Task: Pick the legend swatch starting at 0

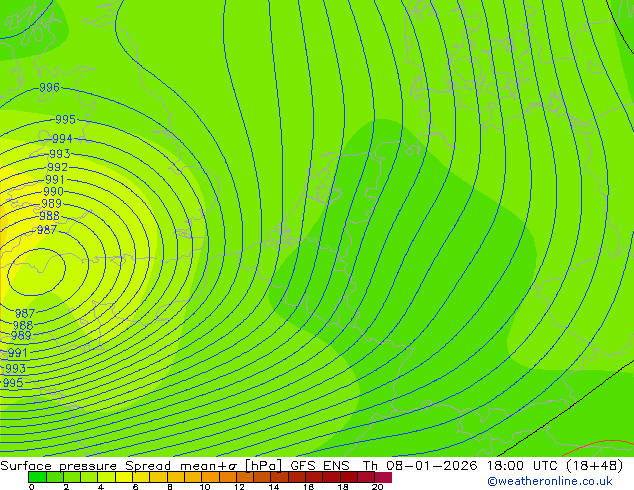Action: pos(37,477)
